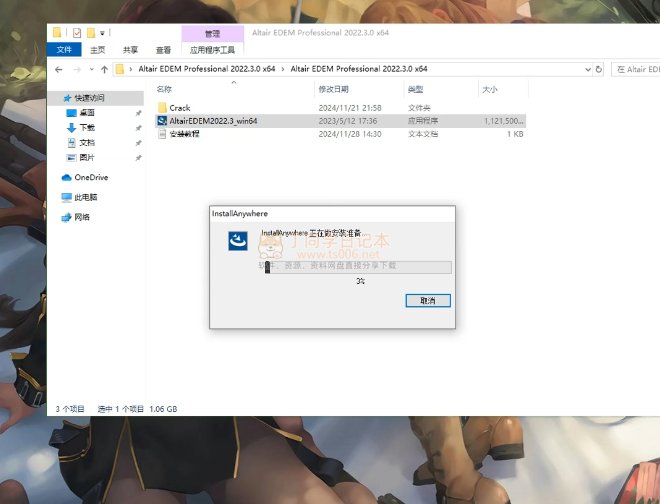Screen dimensions: 660x504
Task: Cancel the InstallAnywhere preparation with 取消
Action: [x=428, y=301]
